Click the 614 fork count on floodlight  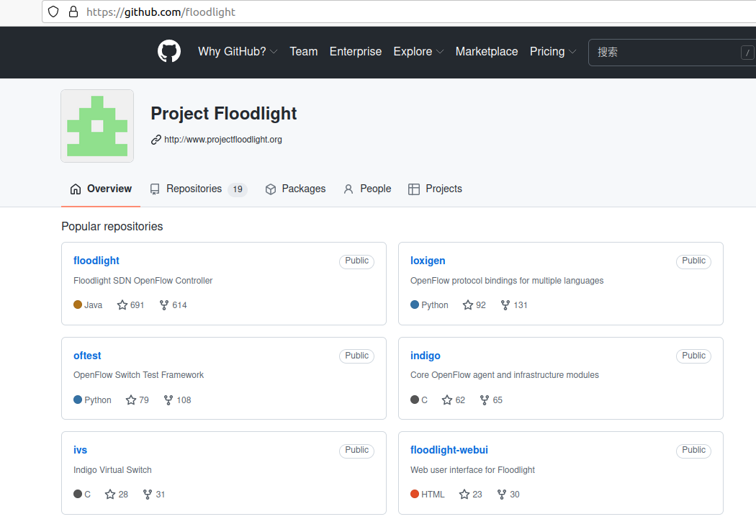[x=180, y=305]
